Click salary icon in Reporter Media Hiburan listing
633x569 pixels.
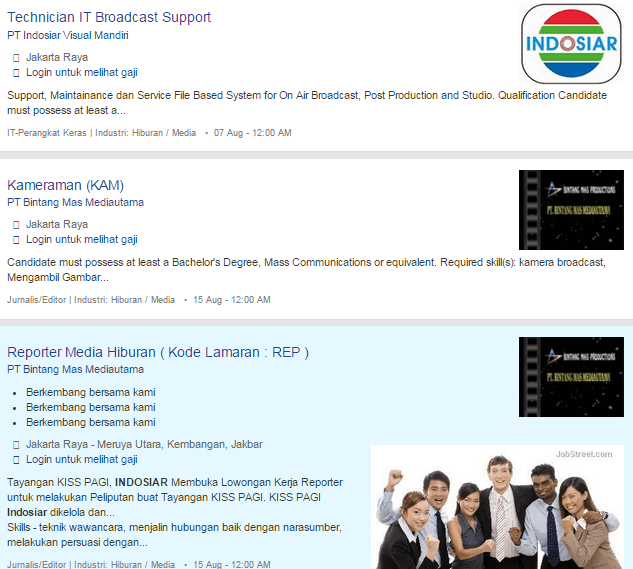point(16,460)
